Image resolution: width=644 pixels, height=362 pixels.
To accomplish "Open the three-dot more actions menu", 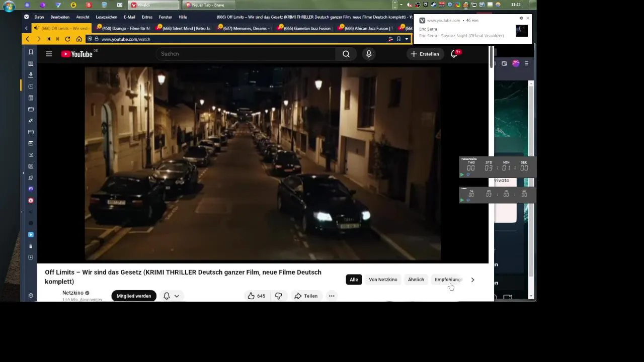I will pos(332,296).
